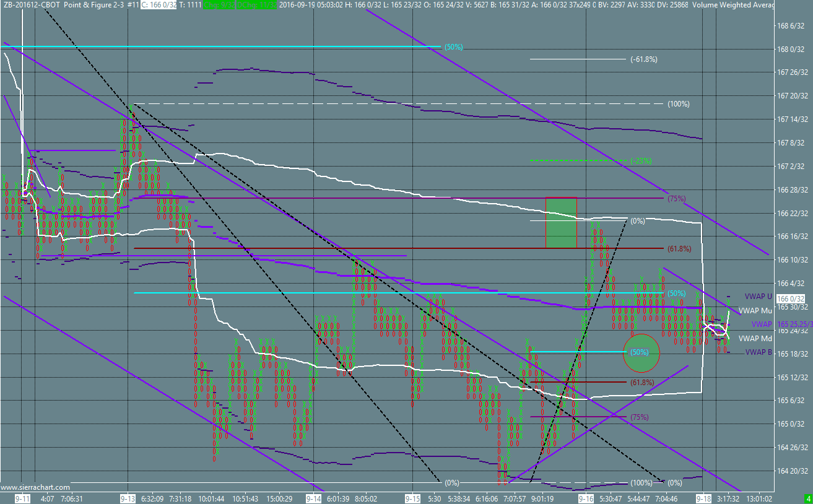Click the (0%) label at the 9-16 swing high
The image size is (813, 504).
coord(637,220)
